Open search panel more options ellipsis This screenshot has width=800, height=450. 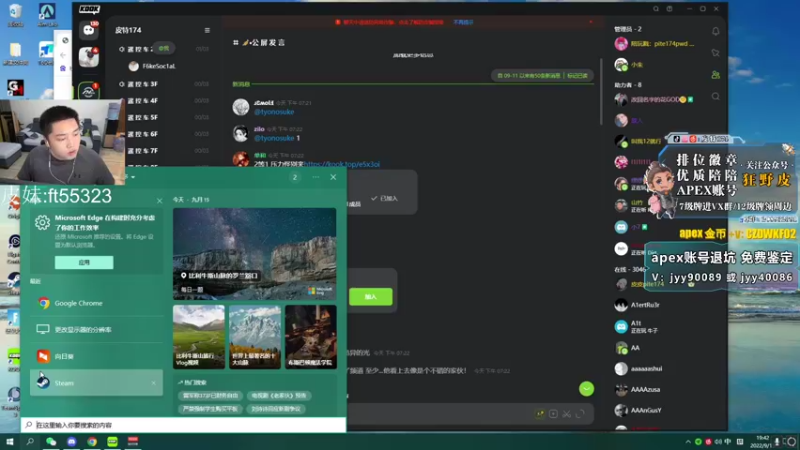point(316,177)
